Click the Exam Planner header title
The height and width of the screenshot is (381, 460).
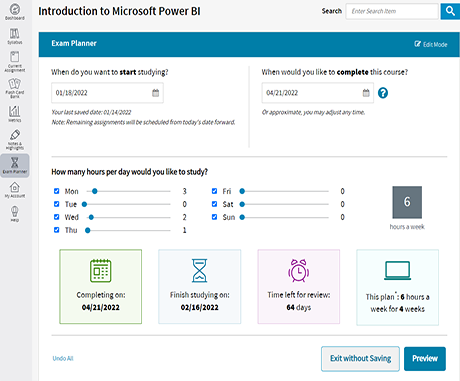(74, 43)
